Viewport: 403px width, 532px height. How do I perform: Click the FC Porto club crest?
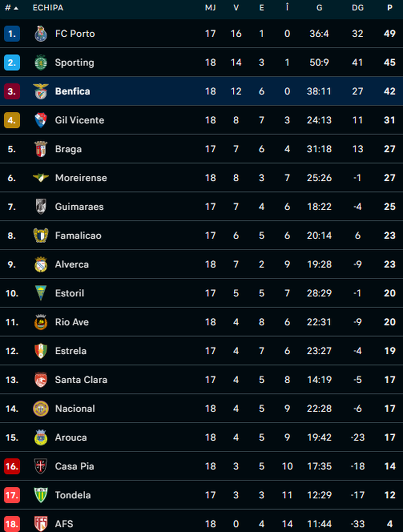(41, 34)
